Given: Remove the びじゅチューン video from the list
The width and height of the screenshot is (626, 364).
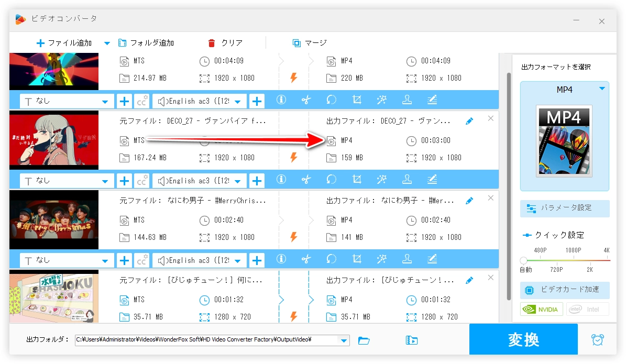Looking at the screenshot, I should coord(491,278).
